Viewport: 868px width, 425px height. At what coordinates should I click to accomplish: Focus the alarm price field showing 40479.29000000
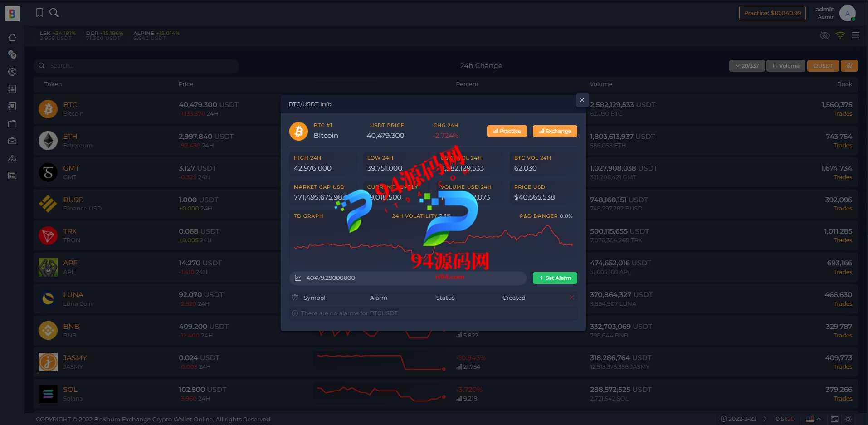point(408,278)
